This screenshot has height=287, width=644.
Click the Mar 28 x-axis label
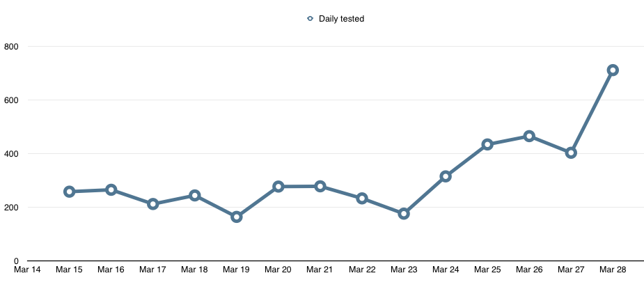click(613, 270)
